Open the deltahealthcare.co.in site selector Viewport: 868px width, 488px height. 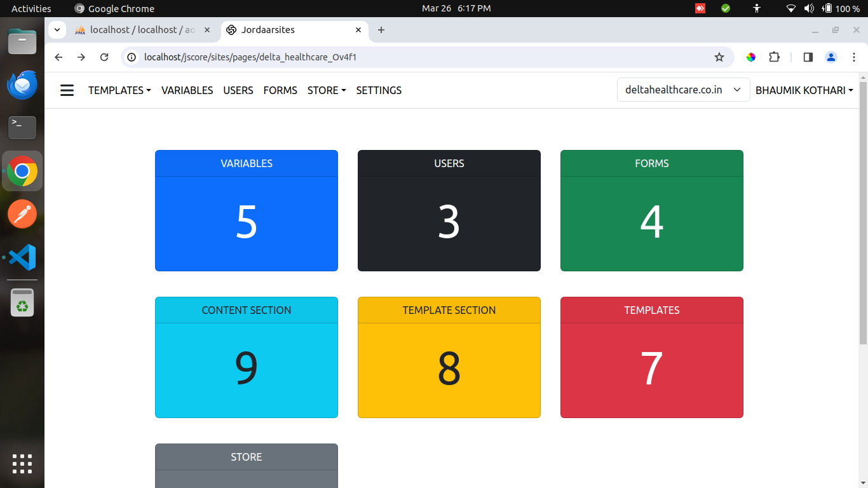683,90
